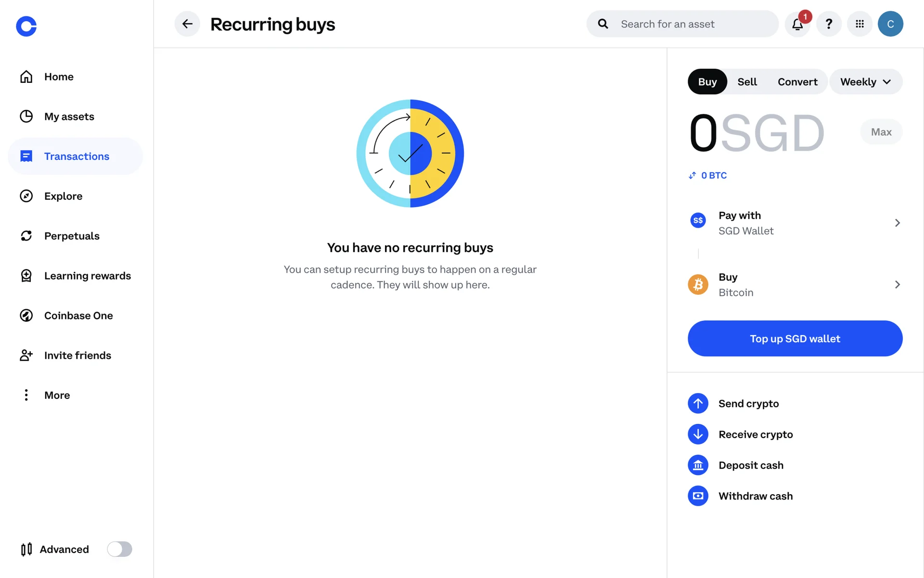Image resolution: width=924 pixels, height=578 pixels.
Task: Click the Send crypto arrow icon
Action: 698,404
